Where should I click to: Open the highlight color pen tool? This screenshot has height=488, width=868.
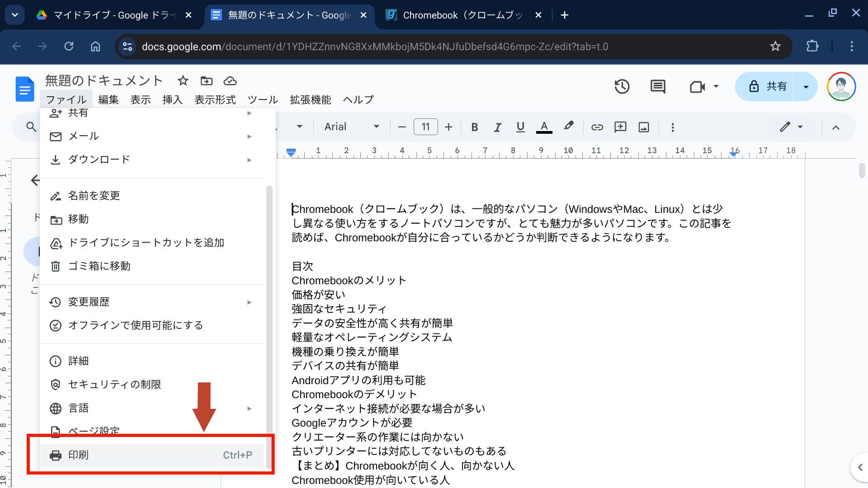pos(569,127)
